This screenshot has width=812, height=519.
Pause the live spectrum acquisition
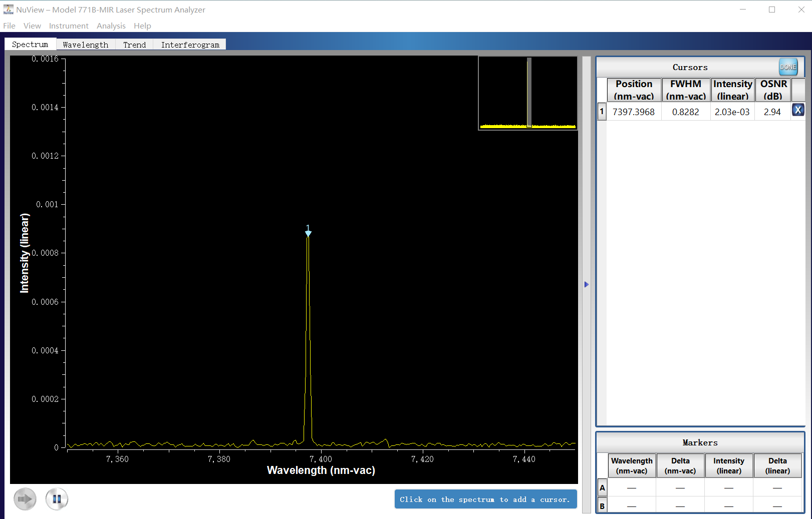[x=57, y=499]
